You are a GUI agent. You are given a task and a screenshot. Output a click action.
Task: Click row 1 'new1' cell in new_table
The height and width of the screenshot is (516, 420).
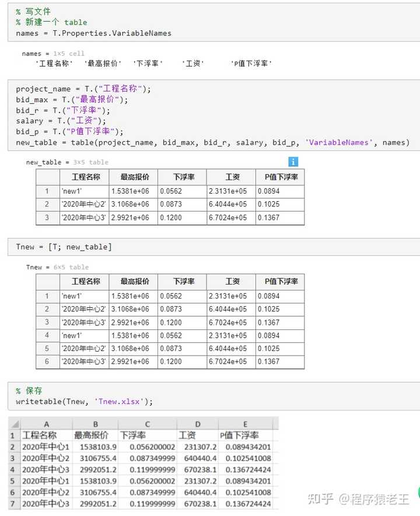(x=85, y=191)
